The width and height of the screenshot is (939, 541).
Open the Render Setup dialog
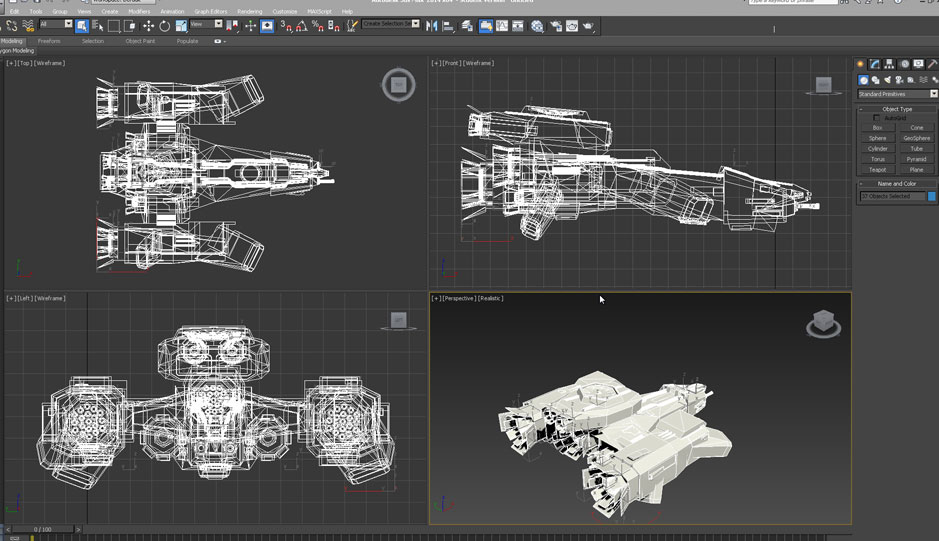(556, 26)
